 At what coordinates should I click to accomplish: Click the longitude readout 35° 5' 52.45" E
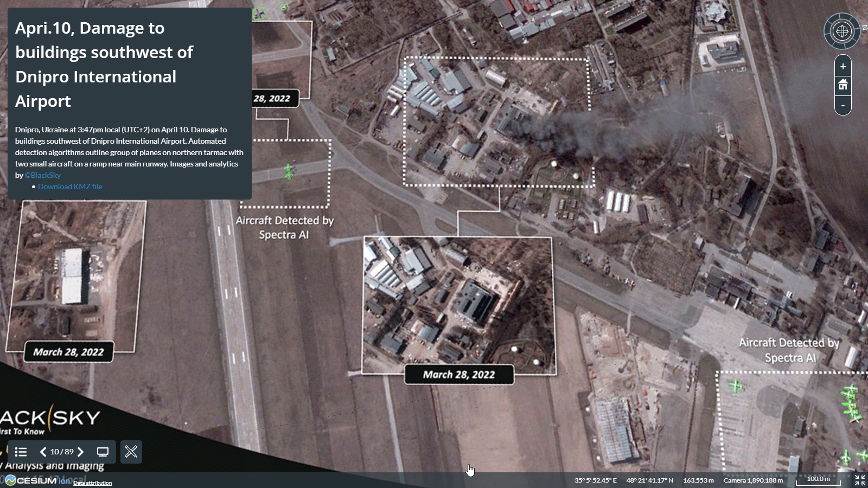pyautogui.click(x=595, y=480)
